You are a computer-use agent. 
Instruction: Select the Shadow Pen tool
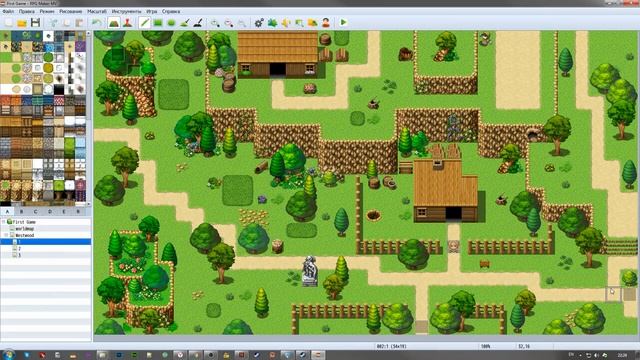pos(198,22)
